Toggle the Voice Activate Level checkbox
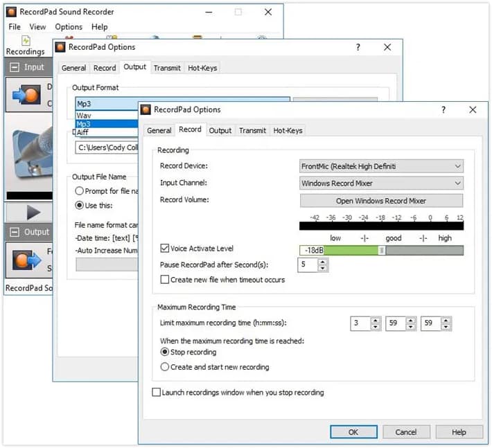 (165, 249)
